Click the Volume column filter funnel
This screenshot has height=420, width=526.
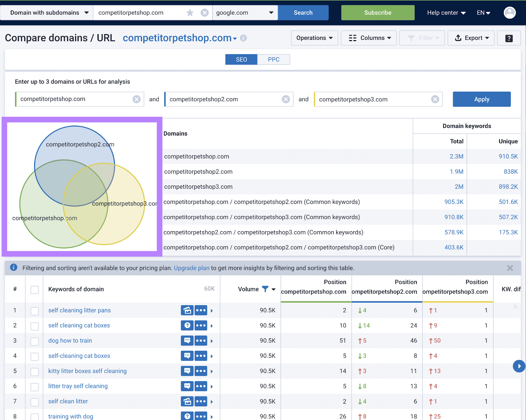pyautogui.click(x=265, y=289)
